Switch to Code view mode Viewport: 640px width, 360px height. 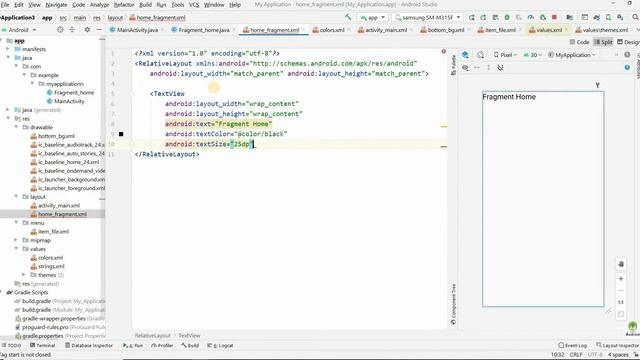[579, 42]
